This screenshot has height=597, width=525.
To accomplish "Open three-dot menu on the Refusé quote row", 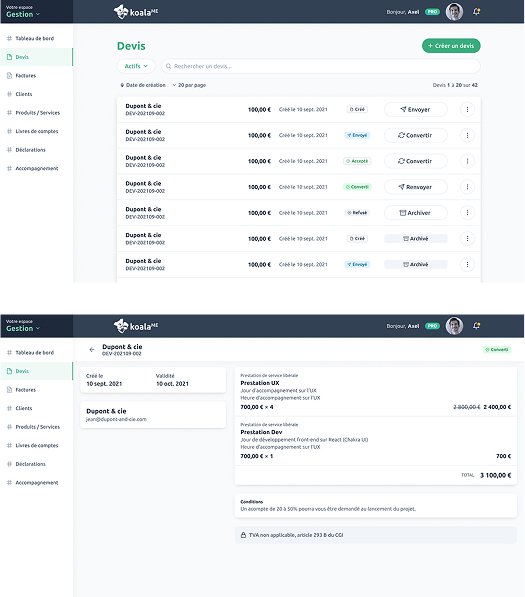I will point(467,213).
